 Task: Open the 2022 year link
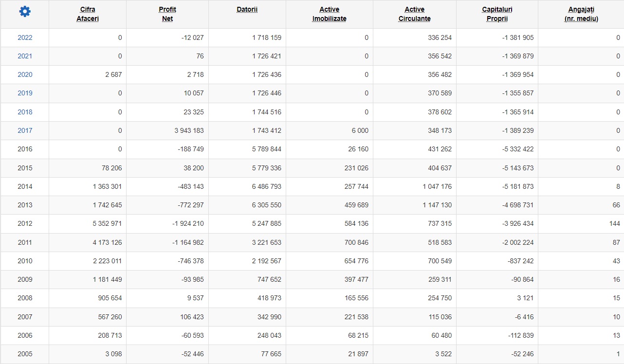pos(25,37)
